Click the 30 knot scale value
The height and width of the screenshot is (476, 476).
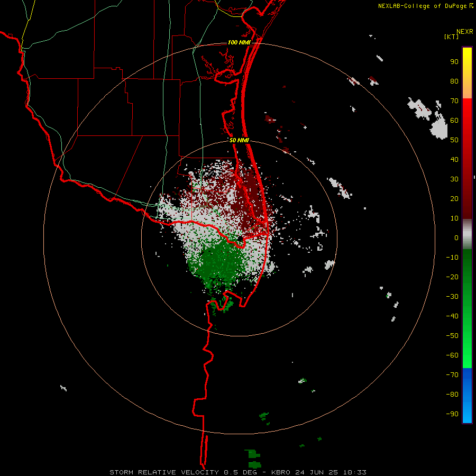pos(454,179)
